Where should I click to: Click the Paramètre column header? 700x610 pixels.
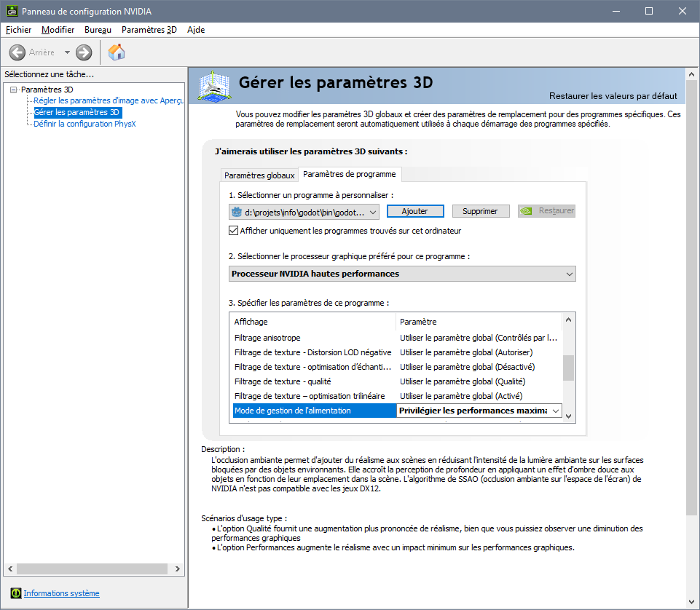[x=479, y=322]
